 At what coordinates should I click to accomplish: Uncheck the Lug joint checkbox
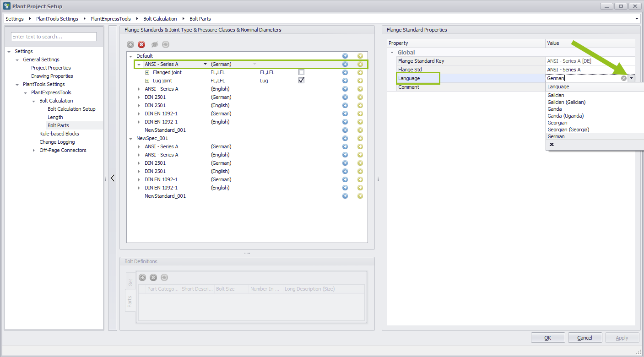(x=301, y=80)
